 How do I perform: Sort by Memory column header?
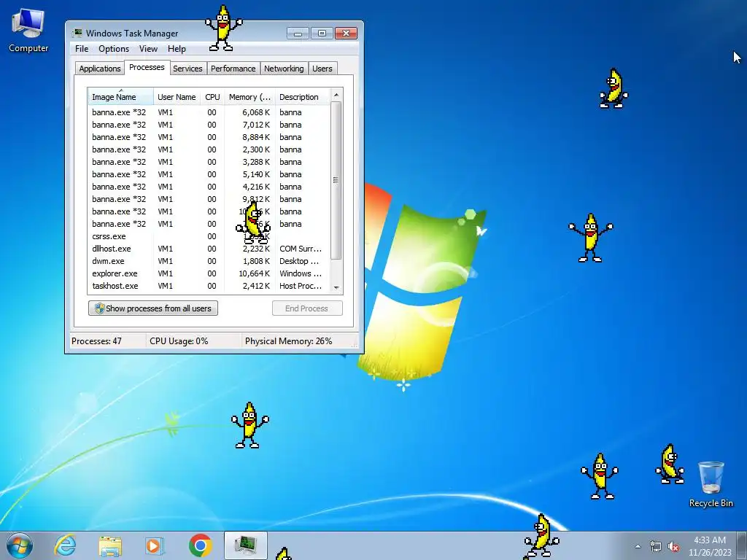pyautogui.click(x=249, y=97)
